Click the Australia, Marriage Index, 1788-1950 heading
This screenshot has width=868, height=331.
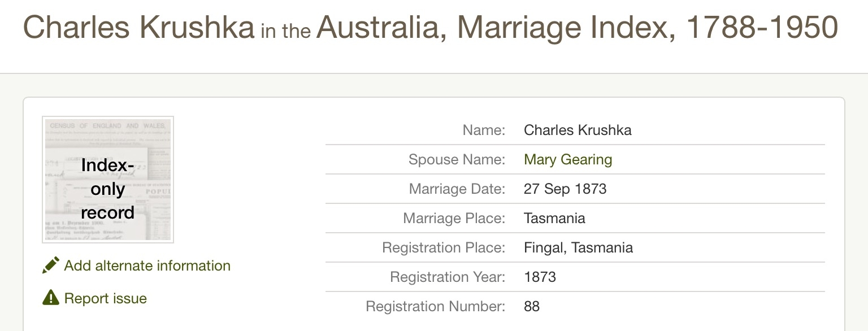(x=577, y=27)
